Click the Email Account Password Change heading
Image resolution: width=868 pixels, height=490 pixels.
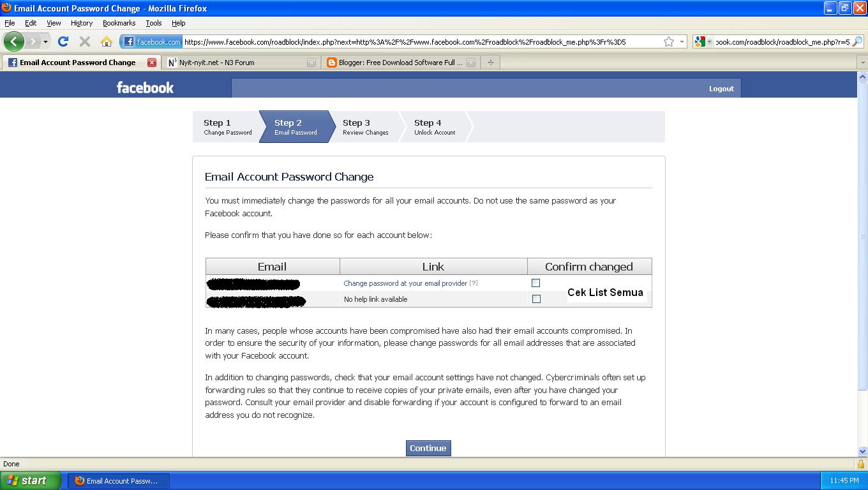pyautogui.click(x=289, y=177)
